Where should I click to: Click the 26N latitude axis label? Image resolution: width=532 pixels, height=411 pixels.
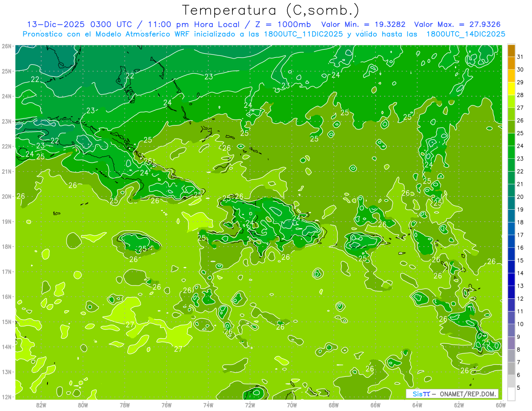coord(7,46)
